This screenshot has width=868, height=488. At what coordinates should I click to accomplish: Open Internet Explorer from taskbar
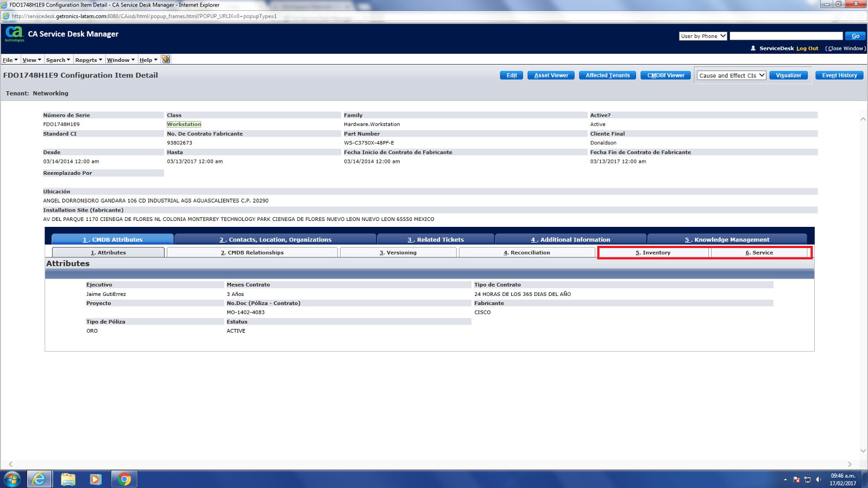click(39, 479)
